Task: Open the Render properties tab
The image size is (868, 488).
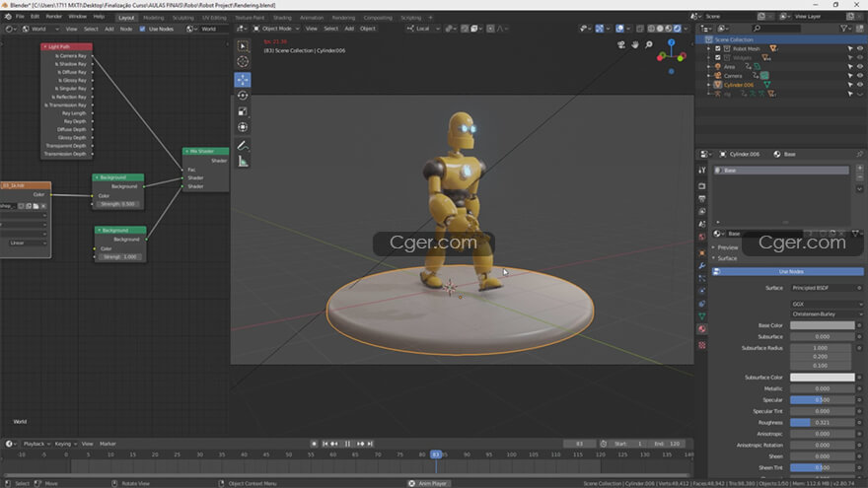Action: click(702, 186)
